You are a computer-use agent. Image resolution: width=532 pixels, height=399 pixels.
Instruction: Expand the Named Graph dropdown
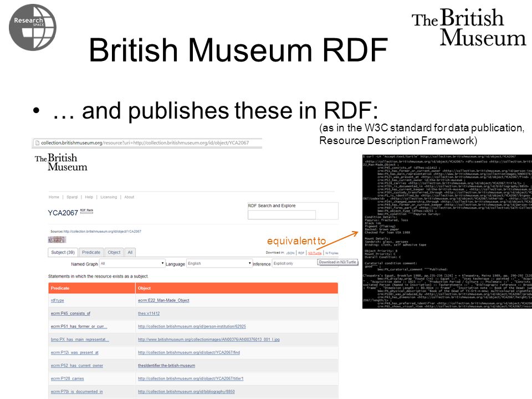pos(132,264)
